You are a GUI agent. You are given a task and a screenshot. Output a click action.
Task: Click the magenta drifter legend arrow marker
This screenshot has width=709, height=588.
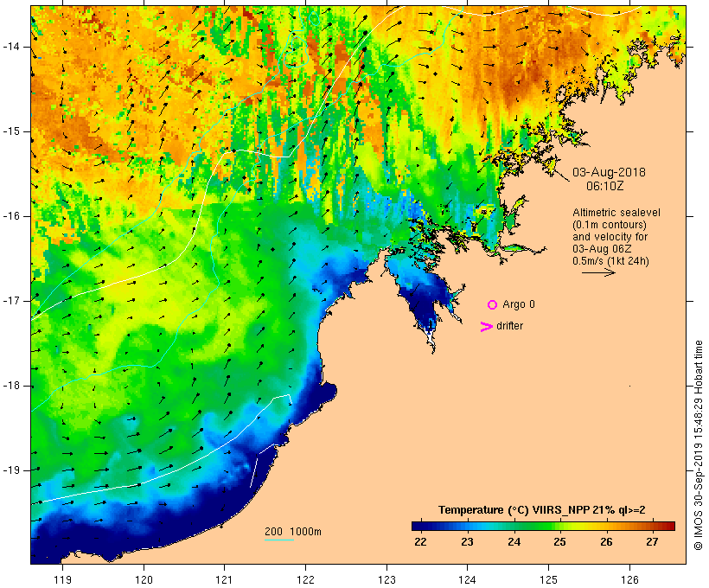point(486,327)
